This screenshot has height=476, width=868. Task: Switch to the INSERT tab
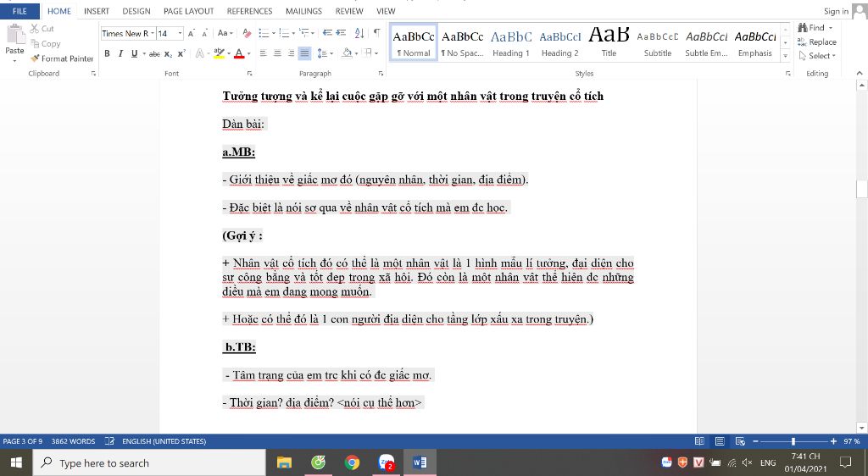pyautogui.click(x=97, y=11)
